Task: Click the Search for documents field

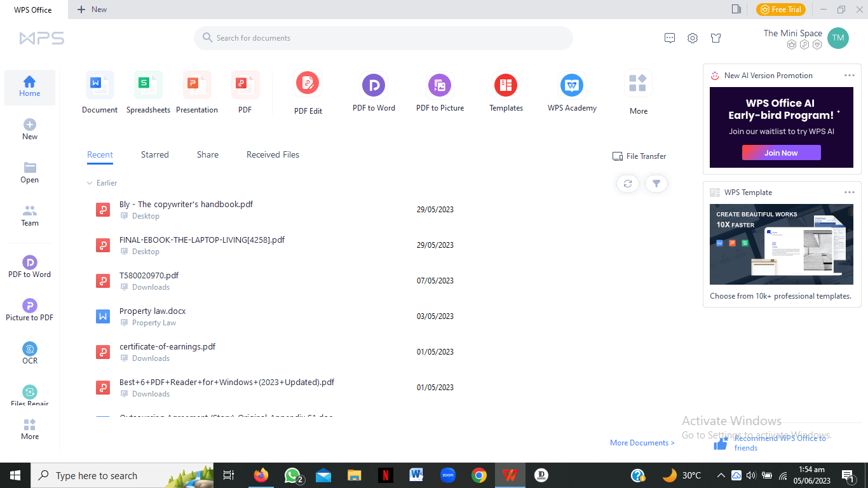Action: [x=383, y=38]
